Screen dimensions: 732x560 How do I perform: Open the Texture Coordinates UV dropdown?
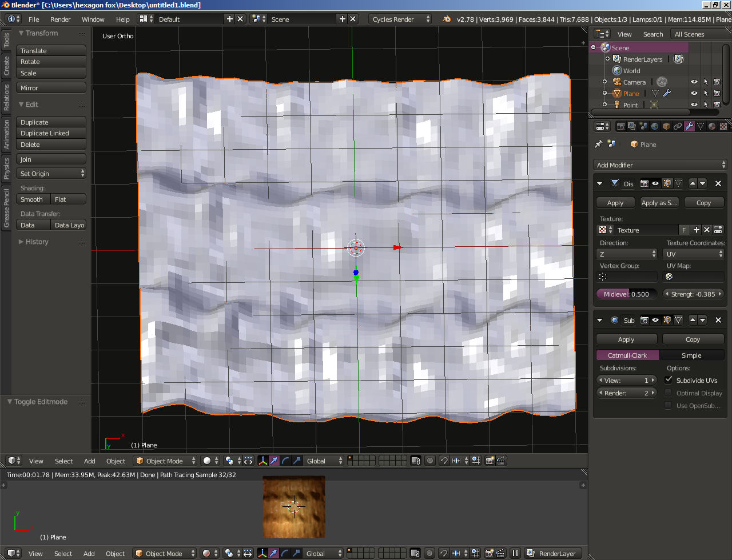click(x=694, y=254)
